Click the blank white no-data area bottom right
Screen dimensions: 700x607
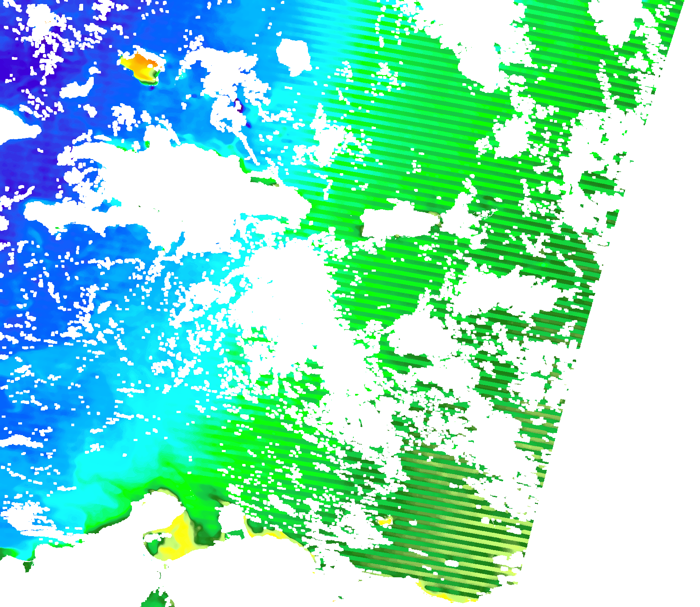click(x=615, y=509)
